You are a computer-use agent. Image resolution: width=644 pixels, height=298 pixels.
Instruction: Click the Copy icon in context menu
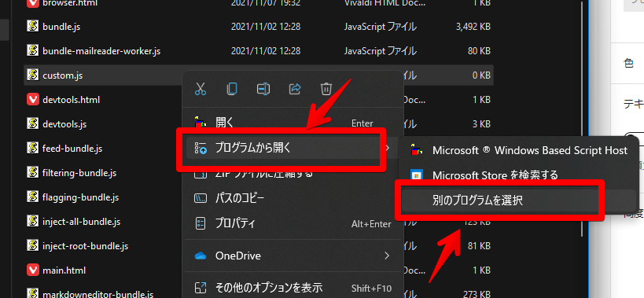click(x=232, y=89)
